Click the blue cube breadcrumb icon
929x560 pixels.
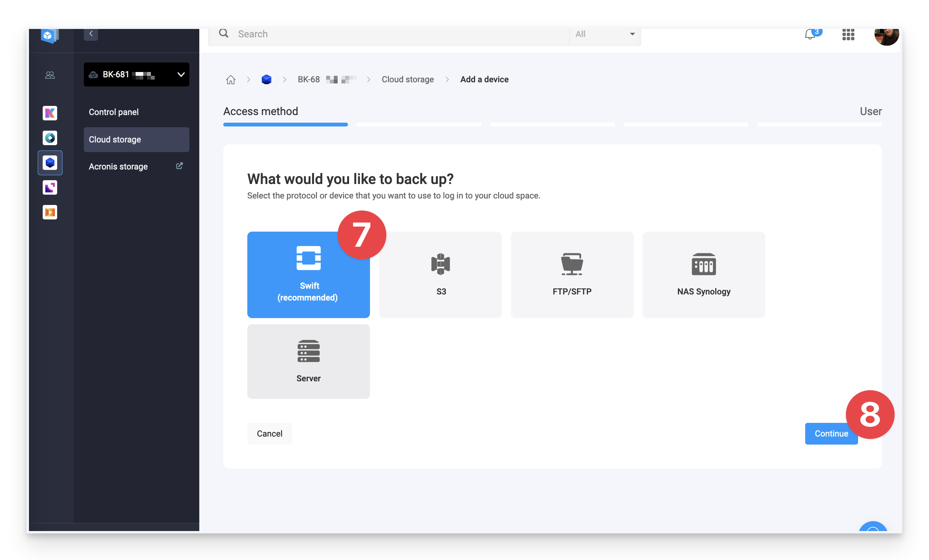pos(266,80)
